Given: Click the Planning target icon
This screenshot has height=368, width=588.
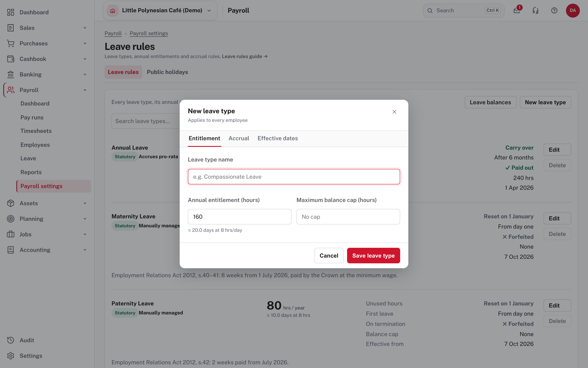Looking at the screenshot, I should pos(10,219).
